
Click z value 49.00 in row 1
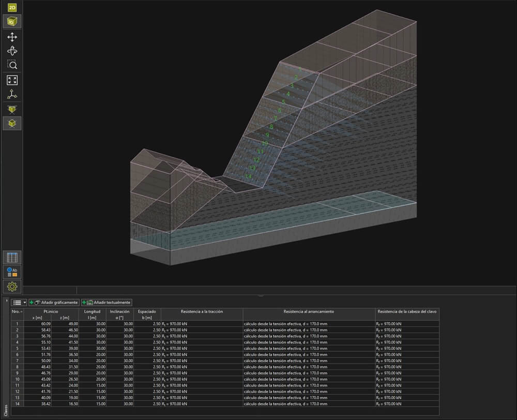pyautogui.click(x=73, y=324)
